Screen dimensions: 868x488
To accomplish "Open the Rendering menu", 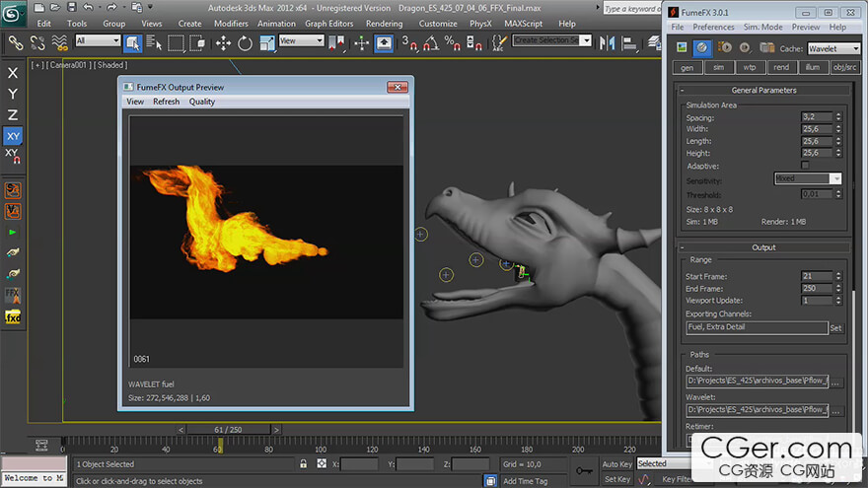I will point(384,24).
